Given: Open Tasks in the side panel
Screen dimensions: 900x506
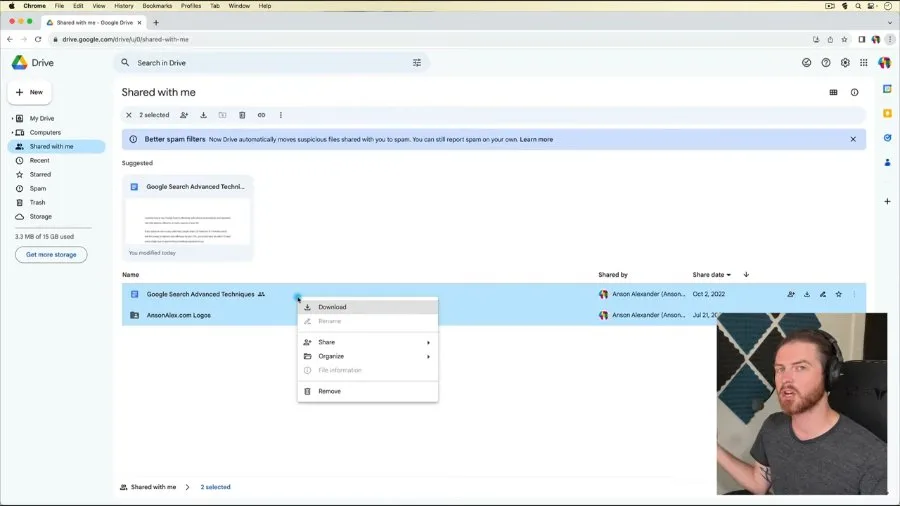Looking at the screenshot, I should tap(887, 138).
